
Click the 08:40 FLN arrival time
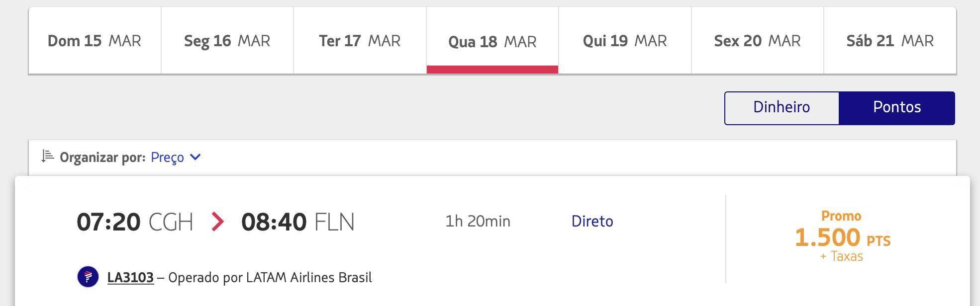click(298, 222)
